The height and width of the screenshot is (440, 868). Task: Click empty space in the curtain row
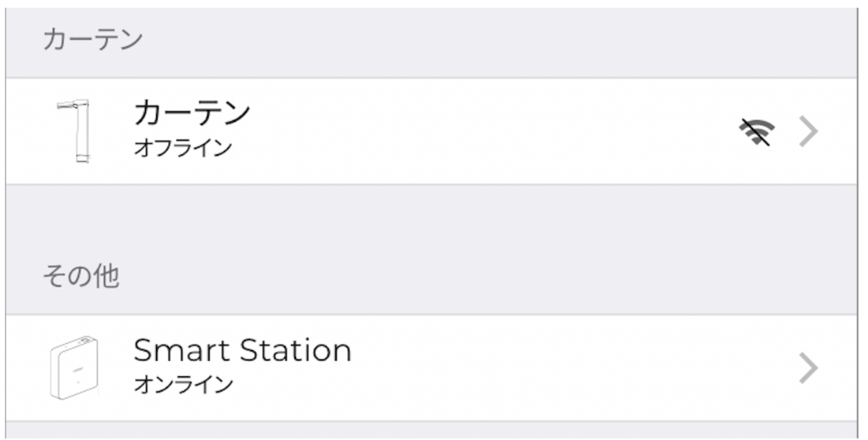point(484,131)
